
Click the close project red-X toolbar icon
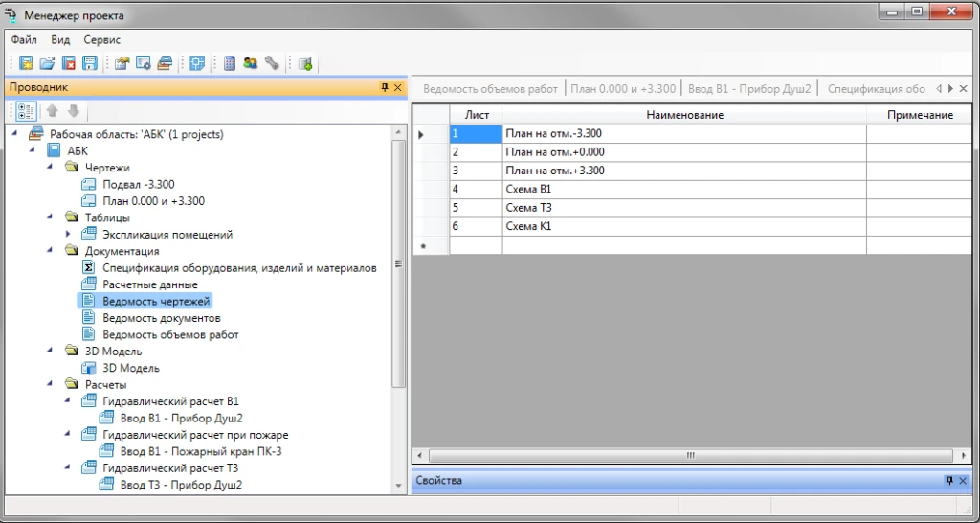point(68,64)
